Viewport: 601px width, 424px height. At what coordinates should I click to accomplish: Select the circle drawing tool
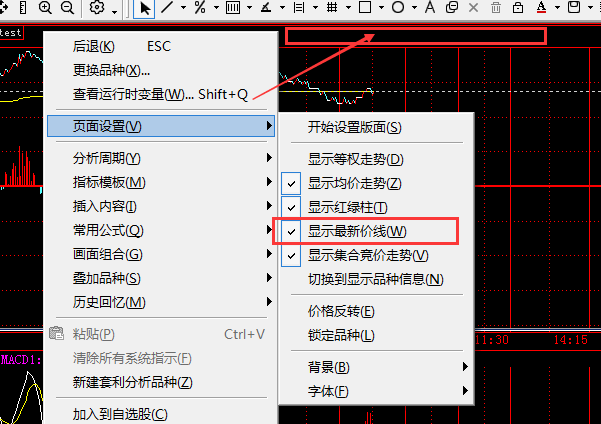pos(398,7)
